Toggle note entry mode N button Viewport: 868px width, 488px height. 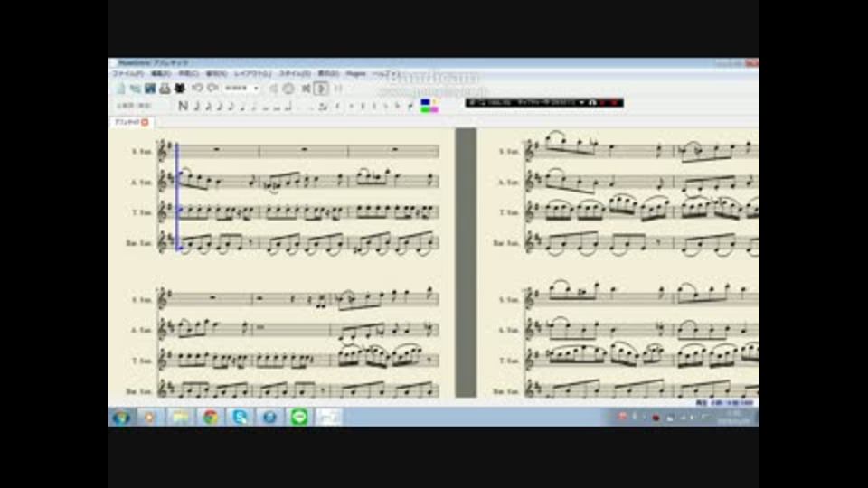tap(184, 106)
